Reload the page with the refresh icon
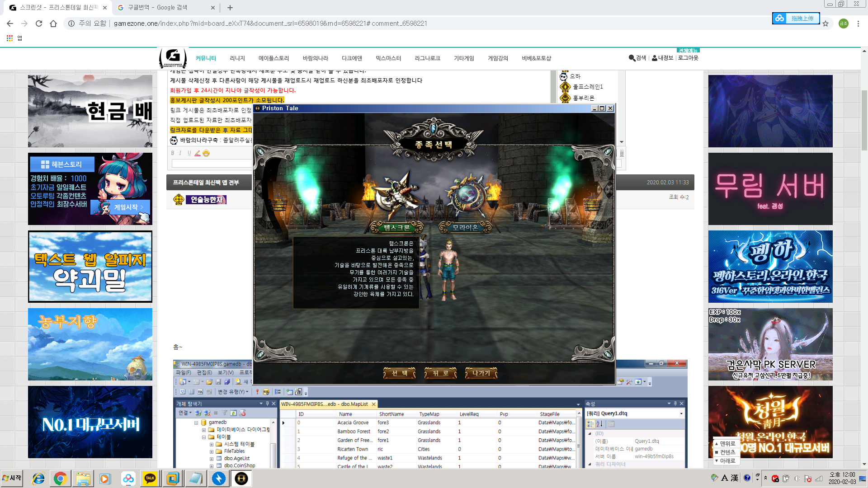 [x=39, y=23]
